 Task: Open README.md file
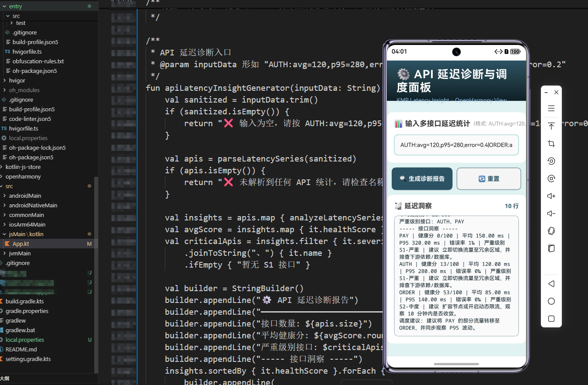click(21, 349)
